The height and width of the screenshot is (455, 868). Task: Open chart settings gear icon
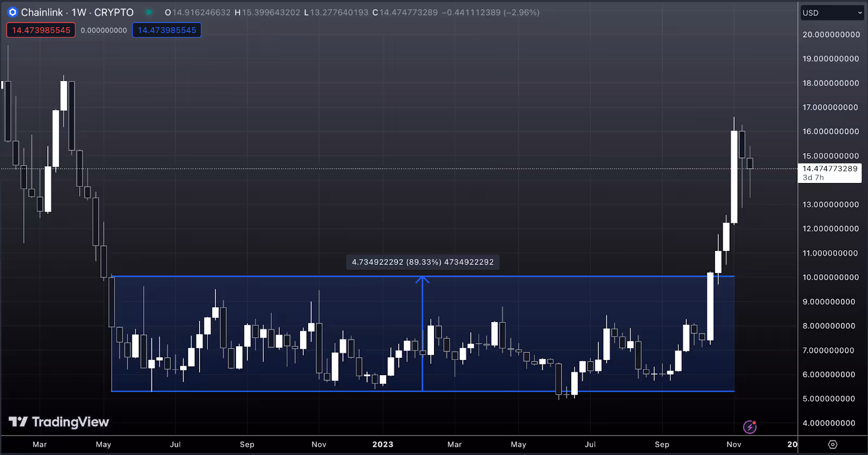[833, 444]
